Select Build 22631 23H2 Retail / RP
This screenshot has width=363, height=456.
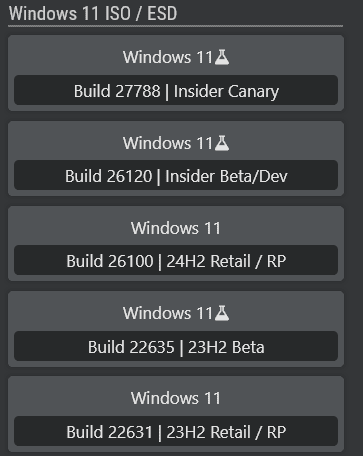point(176,431)
